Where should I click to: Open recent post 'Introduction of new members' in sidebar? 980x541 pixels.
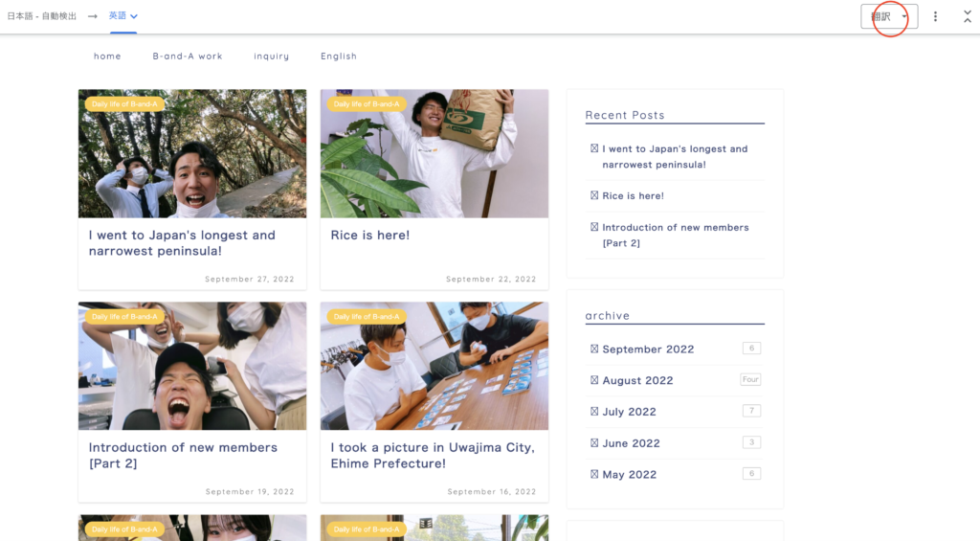[x=676, y=236]
